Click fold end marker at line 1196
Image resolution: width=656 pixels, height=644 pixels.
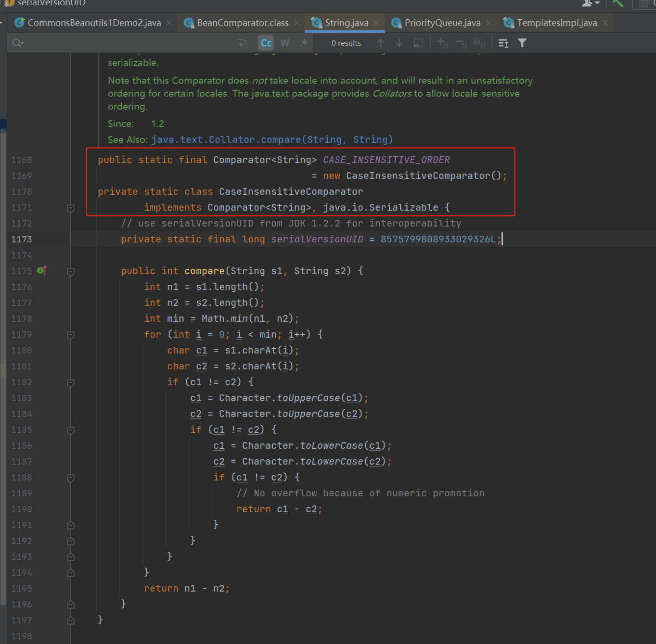[x=71, y=604]
